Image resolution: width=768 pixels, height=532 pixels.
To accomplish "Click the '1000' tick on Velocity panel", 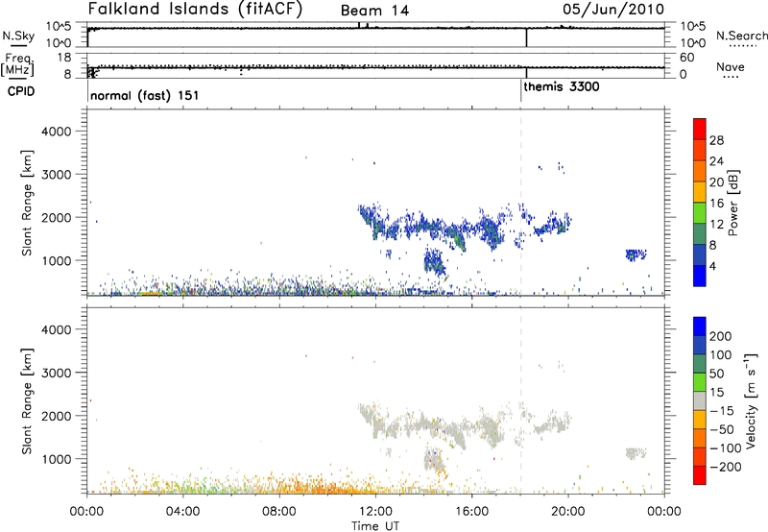I will coord(56,459).
